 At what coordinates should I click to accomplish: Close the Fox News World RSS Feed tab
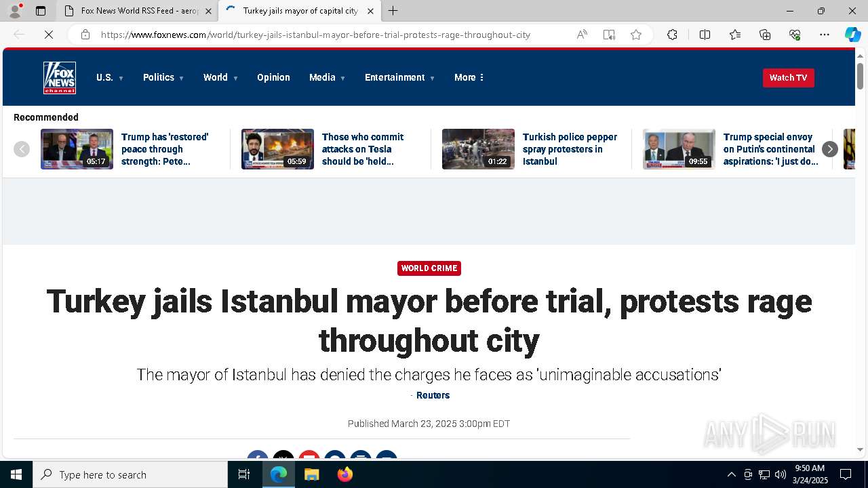[x=208, y=11]
